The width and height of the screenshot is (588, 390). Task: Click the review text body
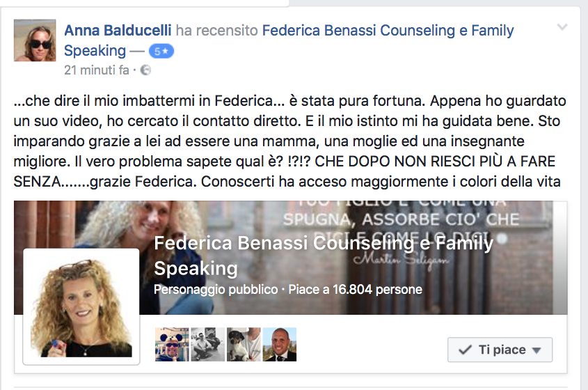[289, 141]
